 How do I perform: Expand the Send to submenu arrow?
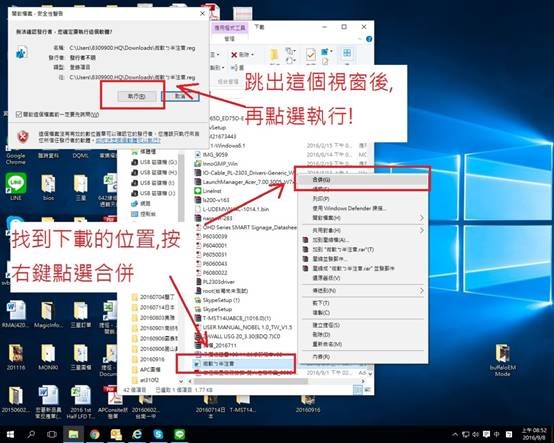point(421,291)
